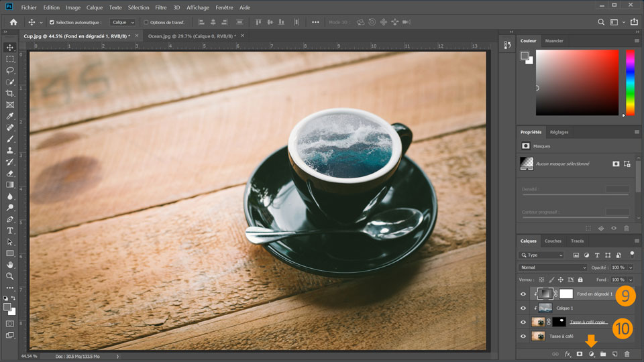Switch to the Tracés tab

(x=577, y=241)
